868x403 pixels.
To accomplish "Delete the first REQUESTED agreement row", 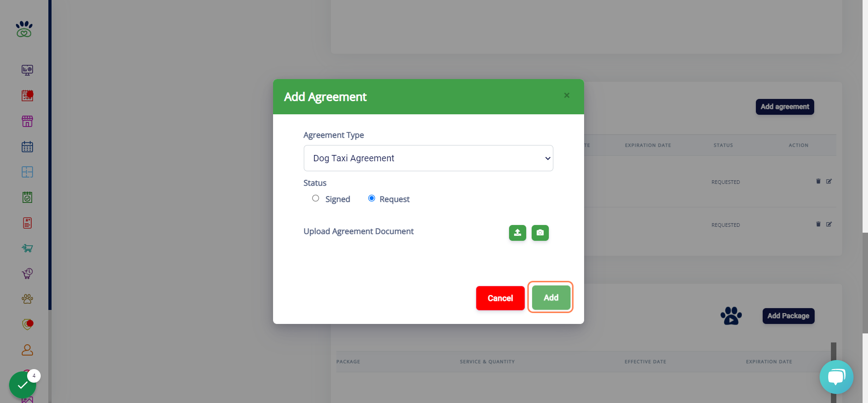I will 818,181.
